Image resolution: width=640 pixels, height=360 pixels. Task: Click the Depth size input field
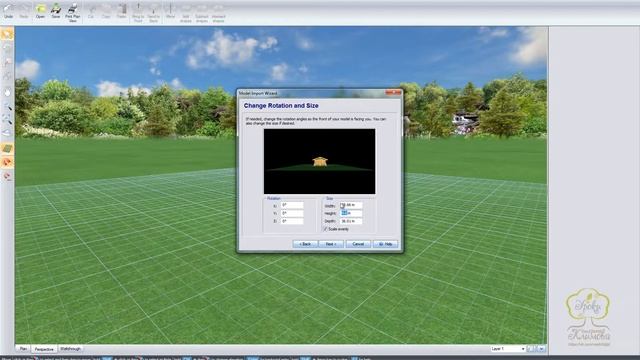tap(351, 221)
